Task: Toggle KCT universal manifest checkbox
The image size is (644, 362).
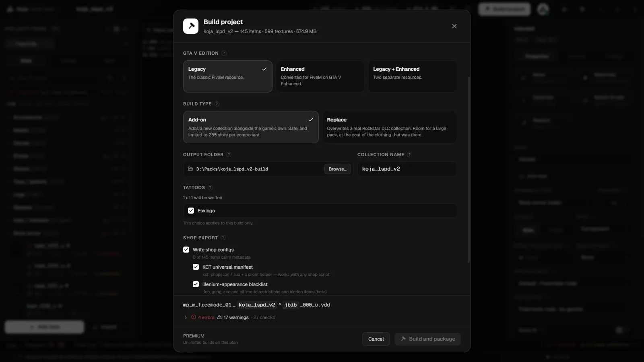Action: click(196, 267)
